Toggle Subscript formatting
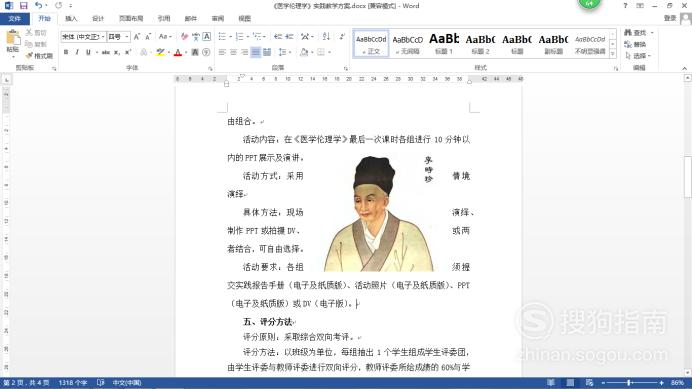Viewport: 692px width, 389px height. (x=117, y=52)
